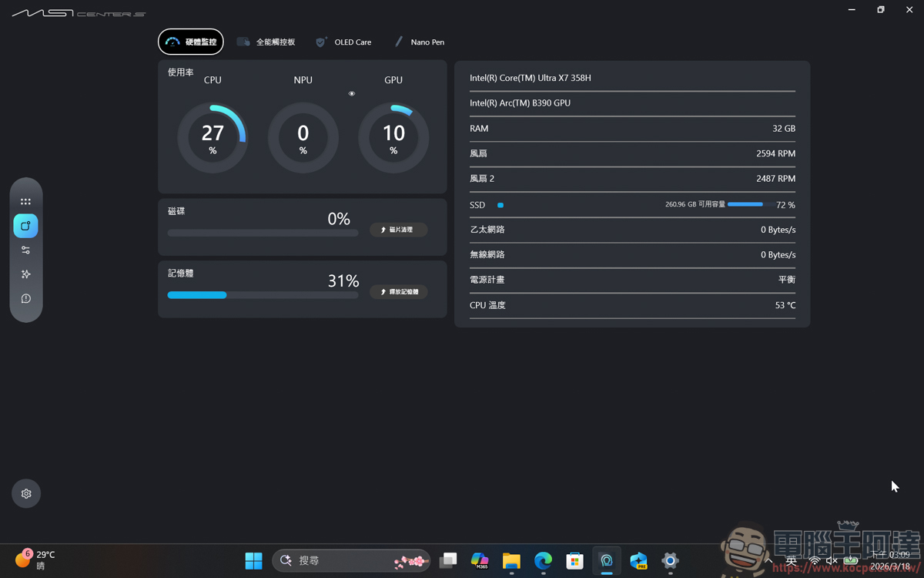
Task: Open the help feedback bubble icon in sidebar
Action: click(26, 298)
